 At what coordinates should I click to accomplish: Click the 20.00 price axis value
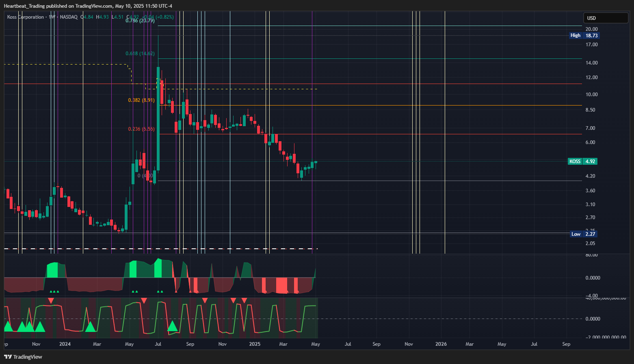[591, 29]
